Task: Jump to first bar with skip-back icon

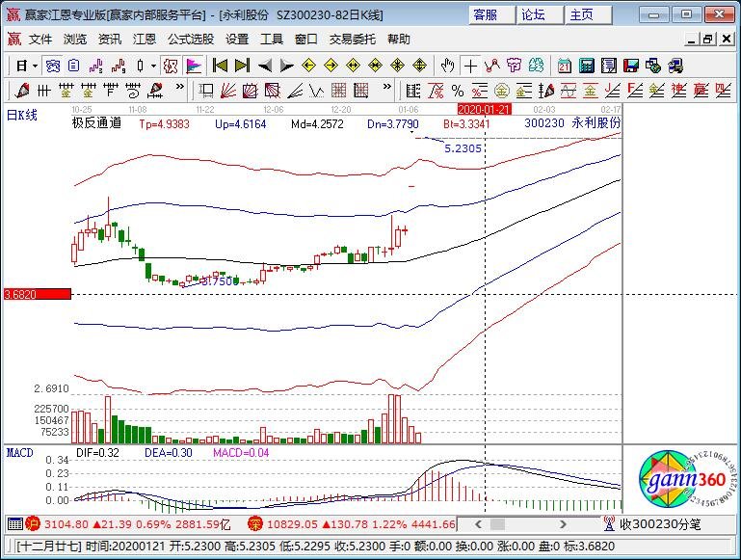Action: pyautogui.click(x=220, y=66)
